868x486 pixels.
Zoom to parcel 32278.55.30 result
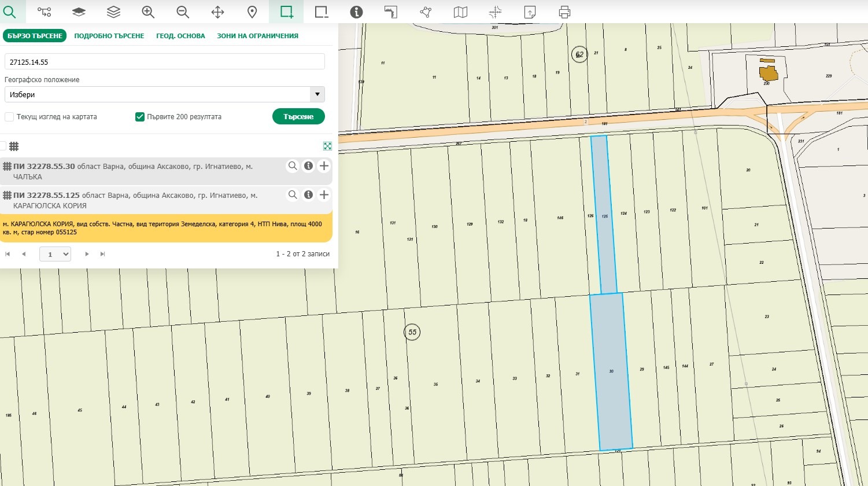click(293, 166)
